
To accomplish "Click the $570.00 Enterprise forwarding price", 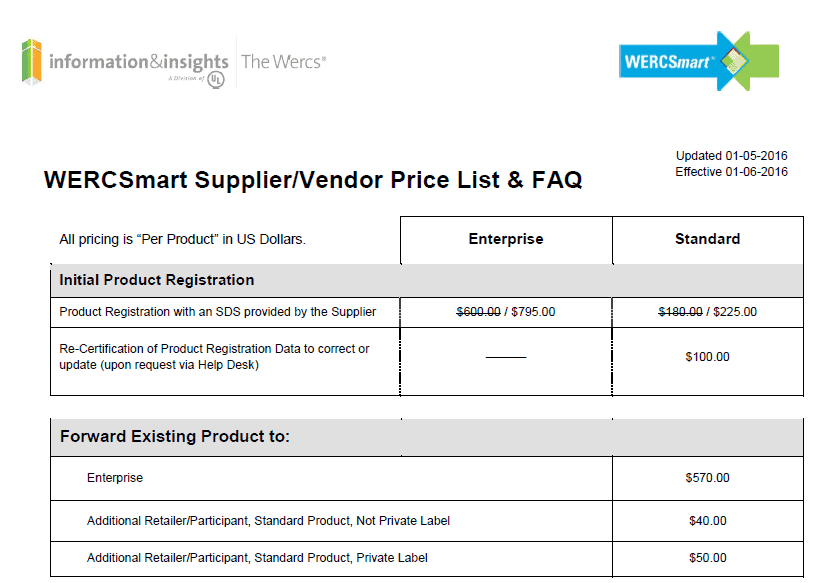I will [707, 478].
